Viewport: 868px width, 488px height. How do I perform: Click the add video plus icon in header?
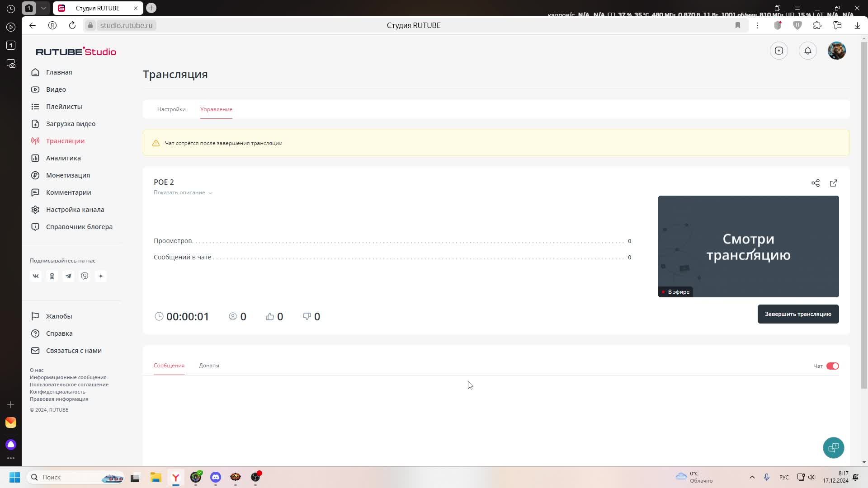pyautogui.click(x=778, y=51)
